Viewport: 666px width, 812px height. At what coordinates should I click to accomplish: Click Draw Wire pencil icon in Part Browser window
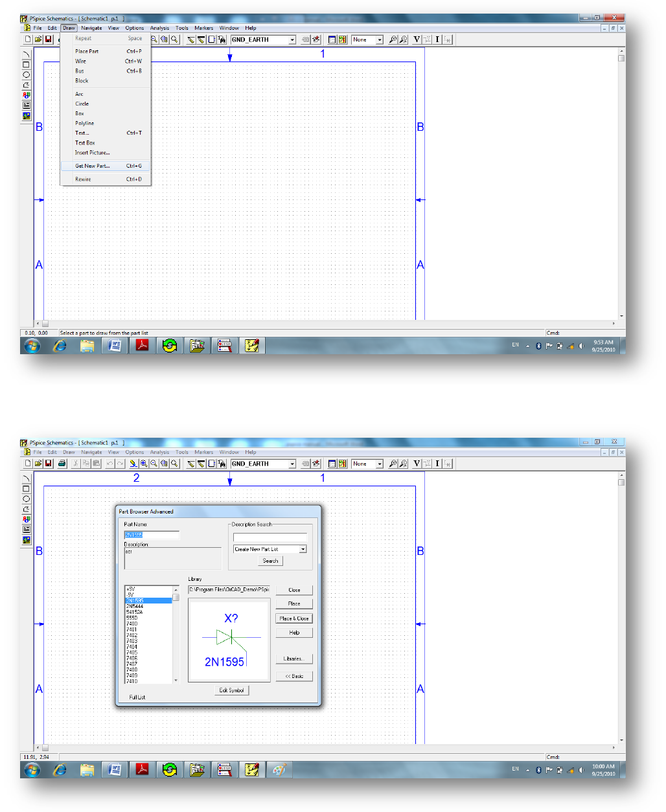pyautogui.click(x=190, y=464)
